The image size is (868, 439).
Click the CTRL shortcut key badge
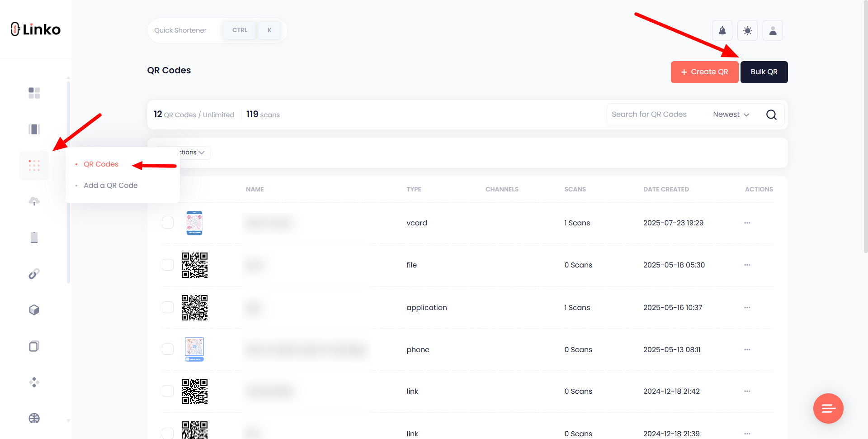240,30
